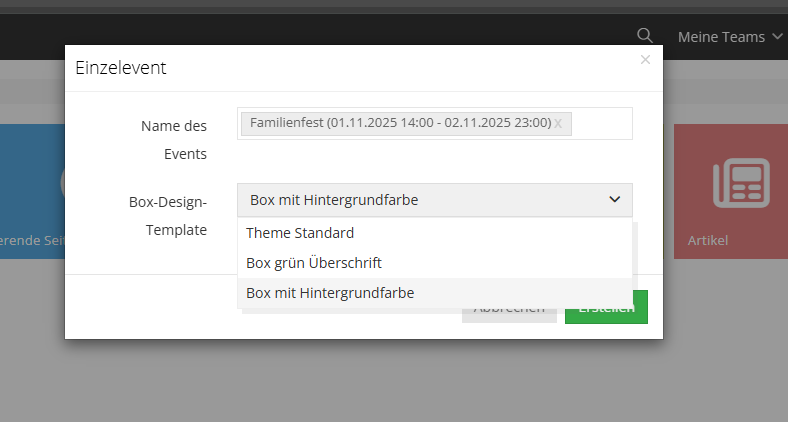The width and height of the screenshot is (788, 422).
Task: Click the Abbrechen button
Action: [x=509, y=315]
